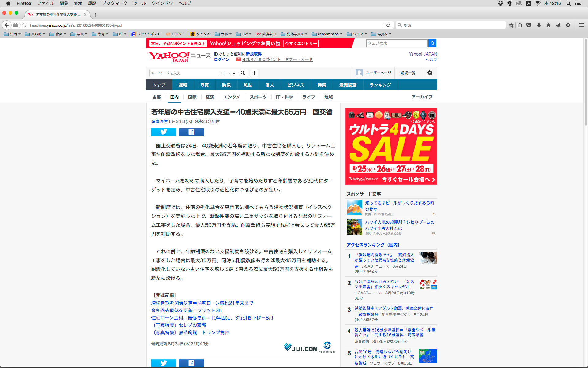Bookmark this page with star icon

pyautogui.click(x=511, y=25)
